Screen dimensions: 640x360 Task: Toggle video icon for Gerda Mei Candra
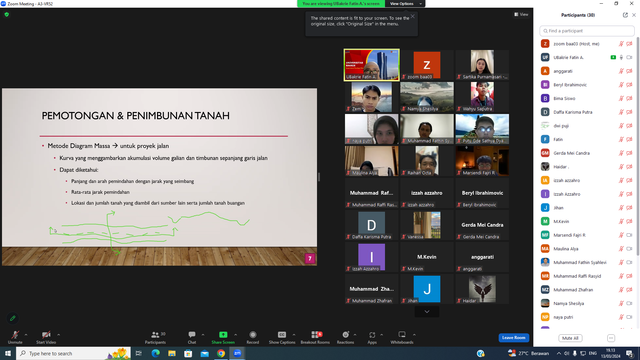pyautogui.click(x=629, y=153)
